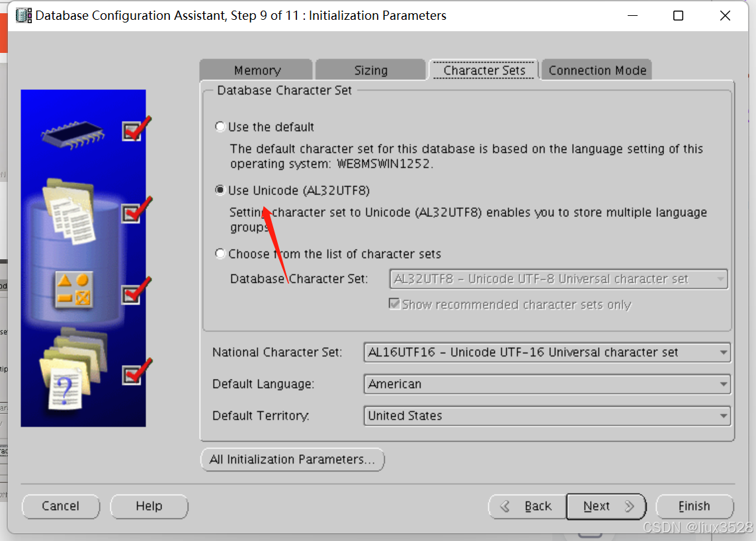Open the Default Language dropdown
The width and height of the screenshot is (756, 541).
[x=547, y=384]
